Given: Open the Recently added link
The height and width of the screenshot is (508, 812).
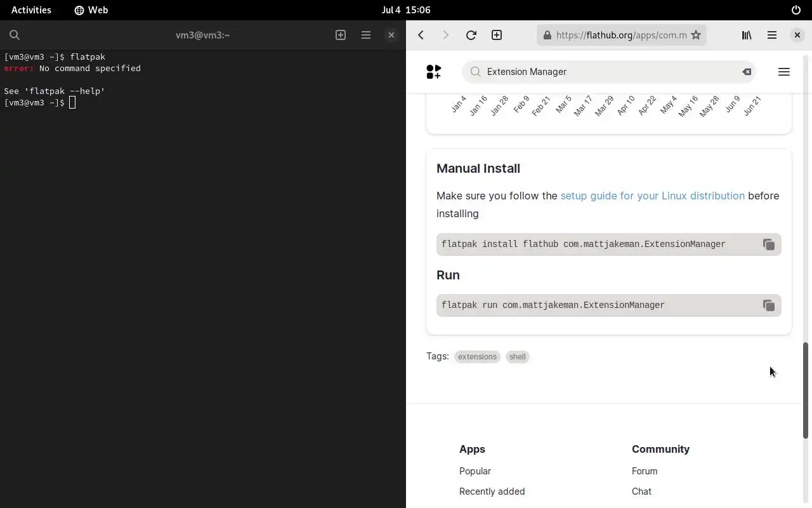Looking at the screenshot, I should coord(492,491).
